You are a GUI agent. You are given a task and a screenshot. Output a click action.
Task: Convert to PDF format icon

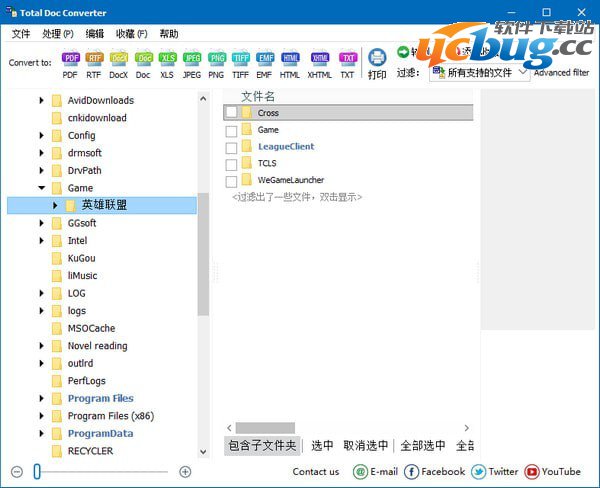(70, 58)
